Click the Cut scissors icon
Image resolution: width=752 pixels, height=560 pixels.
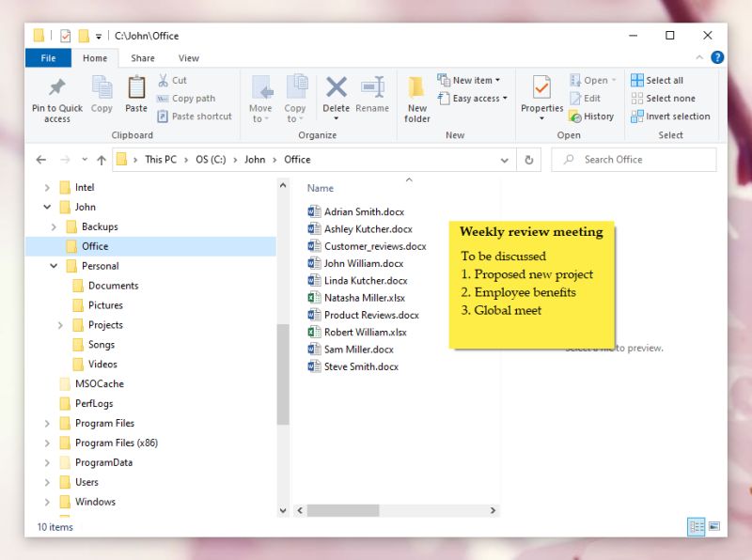pos(163,80)
